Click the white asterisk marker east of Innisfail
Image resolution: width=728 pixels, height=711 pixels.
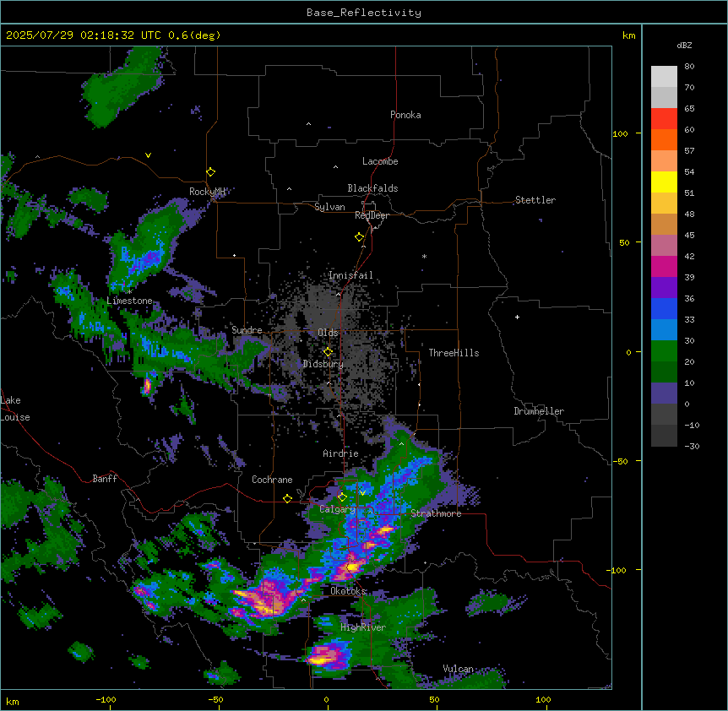pos(424,256)
